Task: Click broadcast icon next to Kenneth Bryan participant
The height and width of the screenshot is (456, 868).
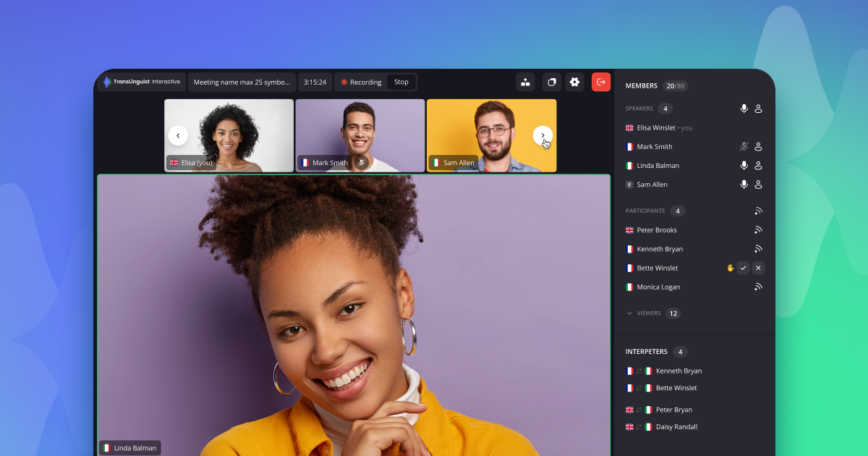Action: [758, 249]
